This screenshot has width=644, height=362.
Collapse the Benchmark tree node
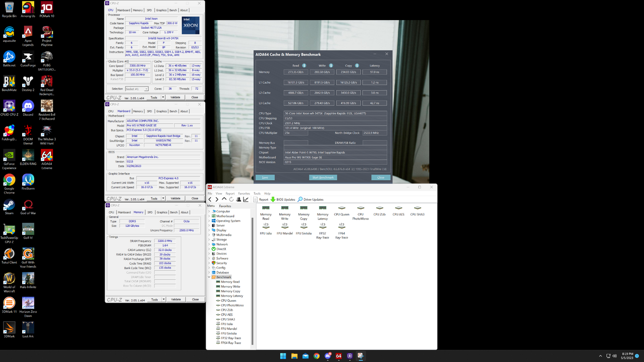(209, 277)
